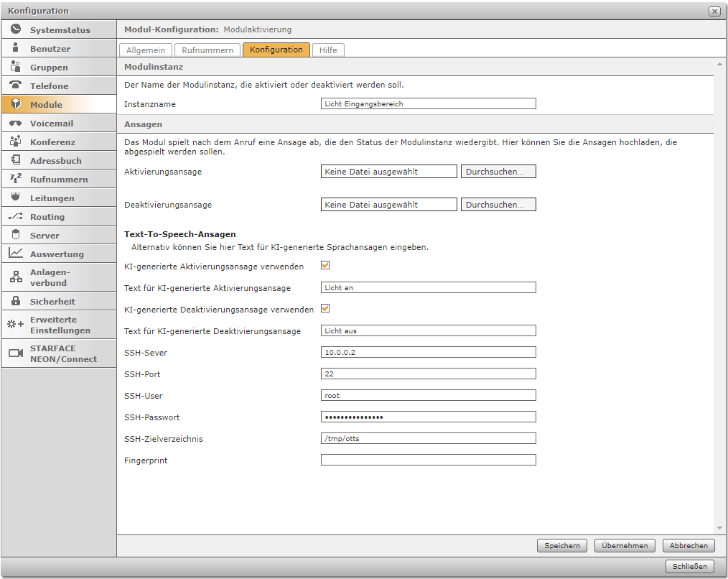
Task: Click the Telefone phone icon
Action: (x=16, y=85)
